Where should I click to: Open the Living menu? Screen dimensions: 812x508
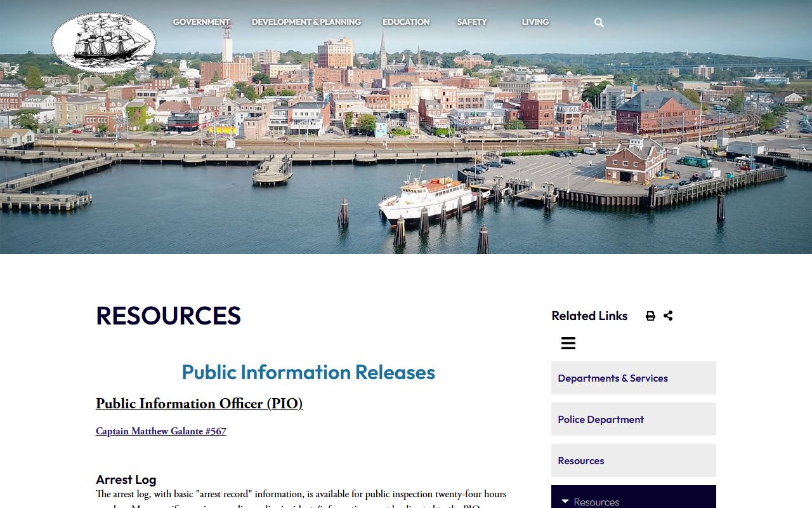(535, 22)
